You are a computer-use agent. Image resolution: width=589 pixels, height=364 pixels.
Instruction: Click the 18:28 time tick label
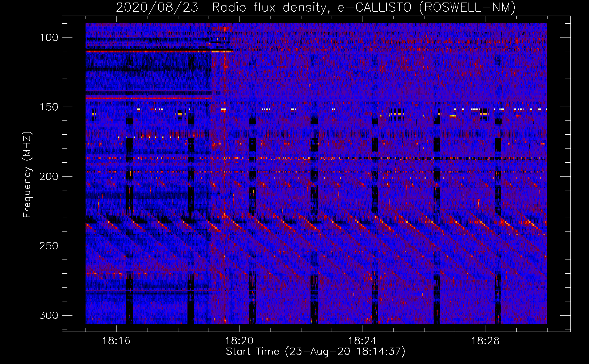tap(486, 341)
